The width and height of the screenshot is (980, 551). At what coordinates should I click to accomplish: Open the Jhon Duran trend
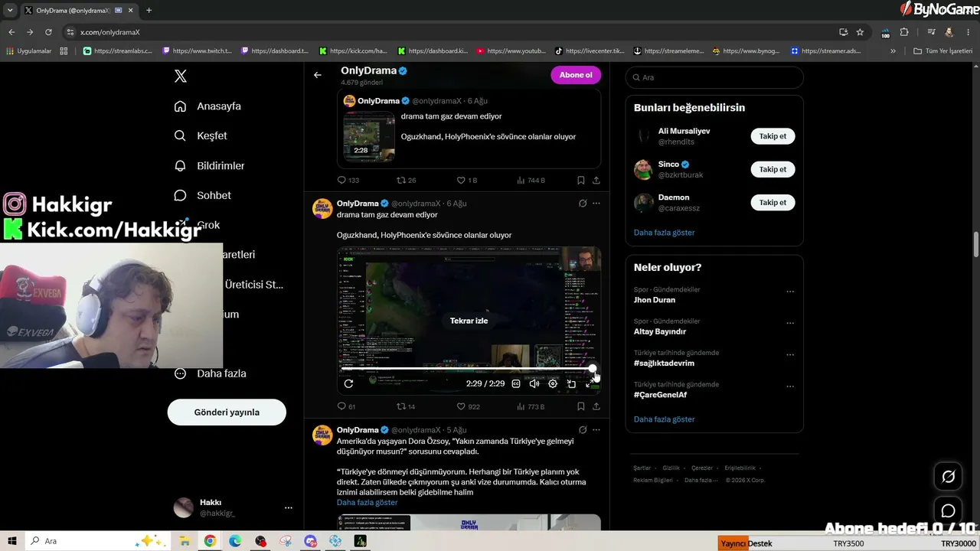coord(655,301)
